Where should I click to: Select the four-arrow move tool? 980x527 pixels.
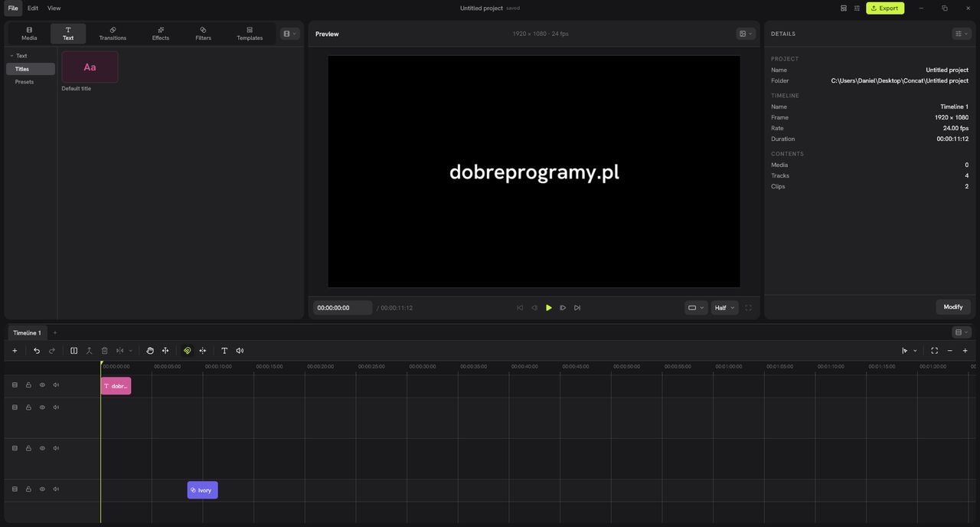coord(165,351)
